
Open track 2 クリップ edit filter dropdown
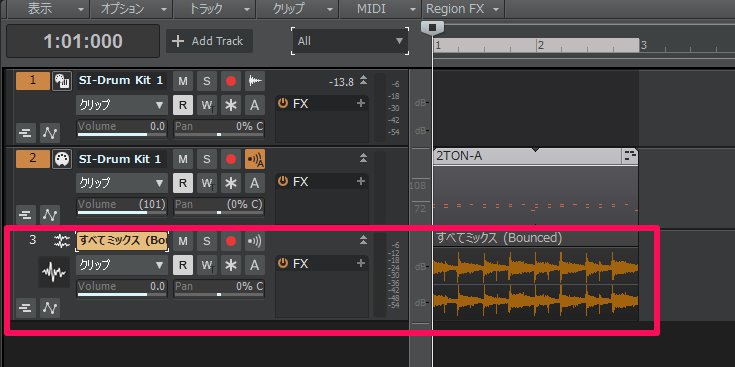tap(121, 183)
